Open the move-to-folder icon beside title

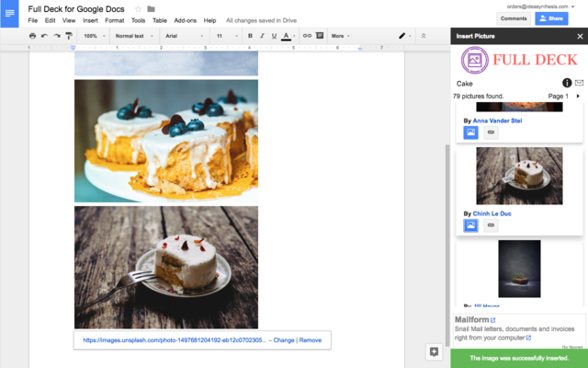pyautogui.click(x=151, y=9)
